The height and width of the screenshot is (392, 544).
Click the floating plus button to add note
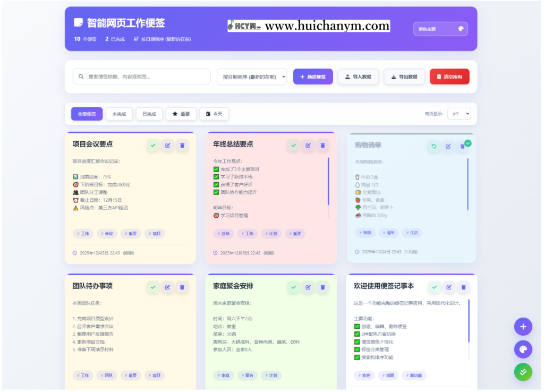click(523, 327)
